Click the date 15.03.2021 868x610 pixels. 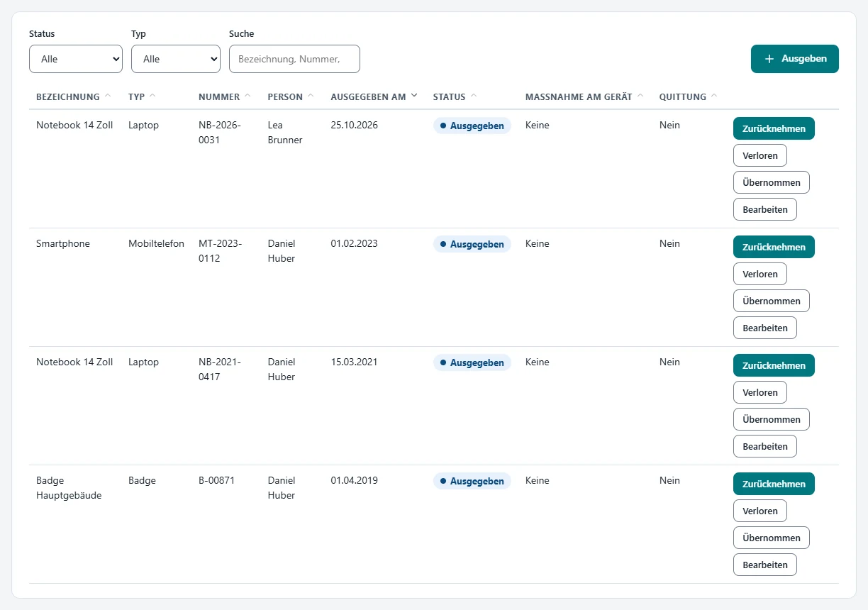coord(354,362)
